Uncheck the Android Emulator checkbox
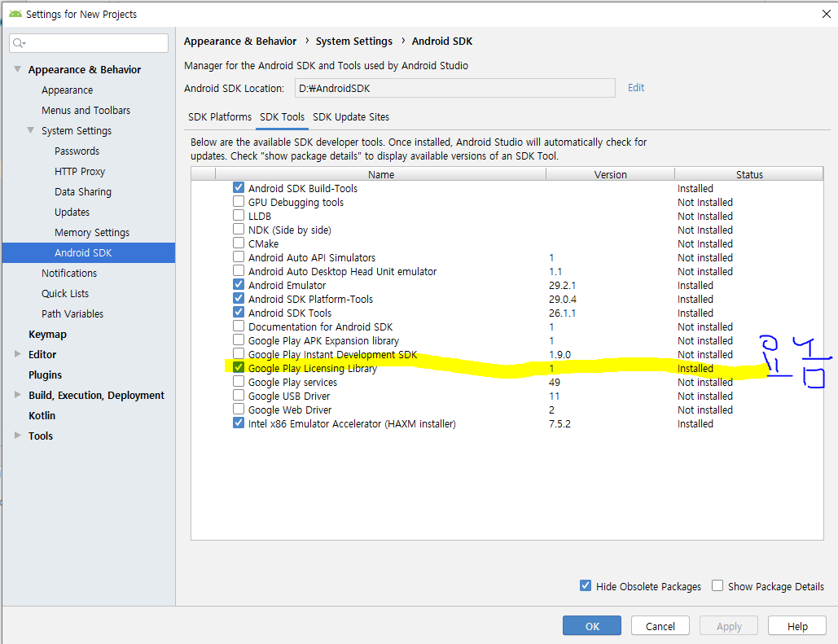The height and width of the screenshot is (644, 838). pyautogui.click(x=239, y=285)
